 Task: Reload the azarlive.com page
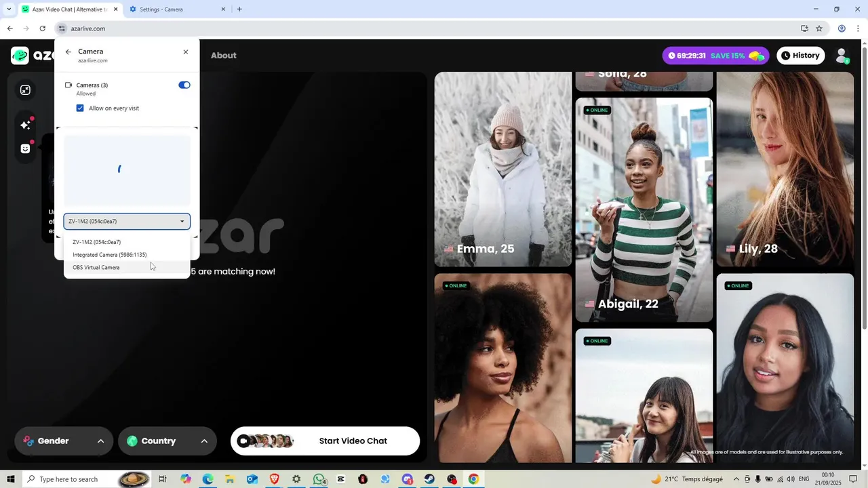tap(43, 28)
